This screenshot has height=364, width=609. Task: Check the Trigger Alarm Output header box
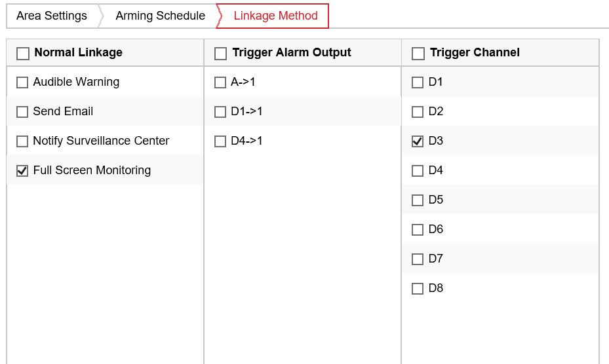point(221,53)
